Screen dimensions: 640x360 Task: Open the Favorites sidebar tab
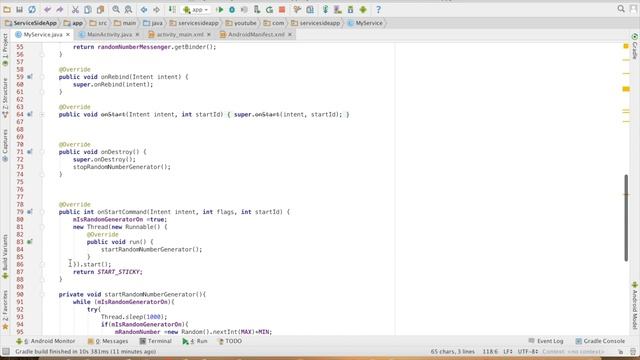point(5,310)
